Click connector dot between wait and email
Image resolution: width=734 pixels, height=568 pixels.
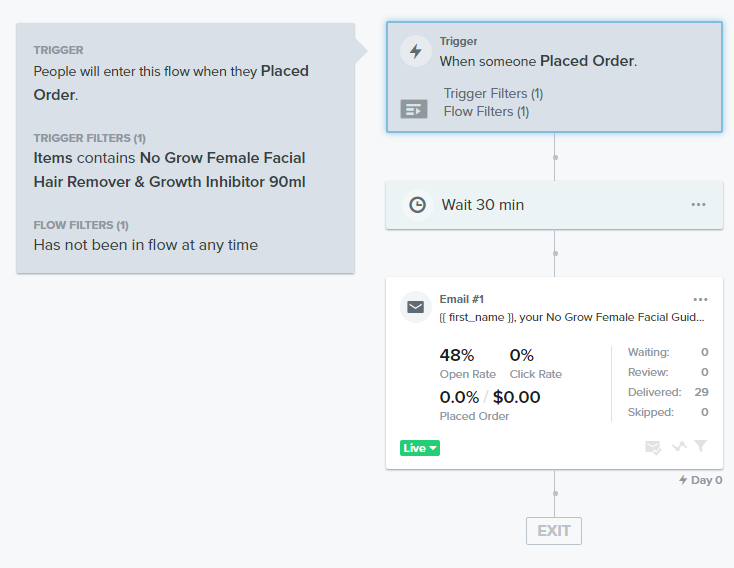coord(555,253)
